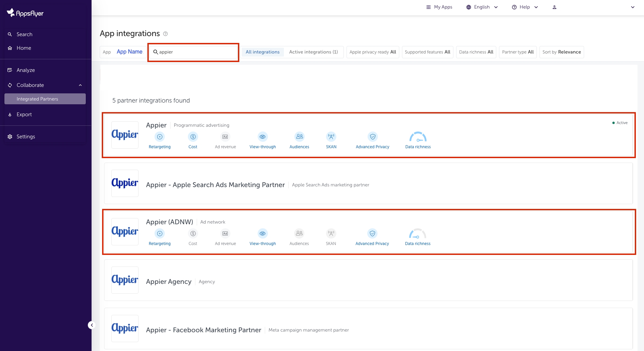
Task: Open the Apple privacy ready dropdown
Action: click(x=372, y=52)
